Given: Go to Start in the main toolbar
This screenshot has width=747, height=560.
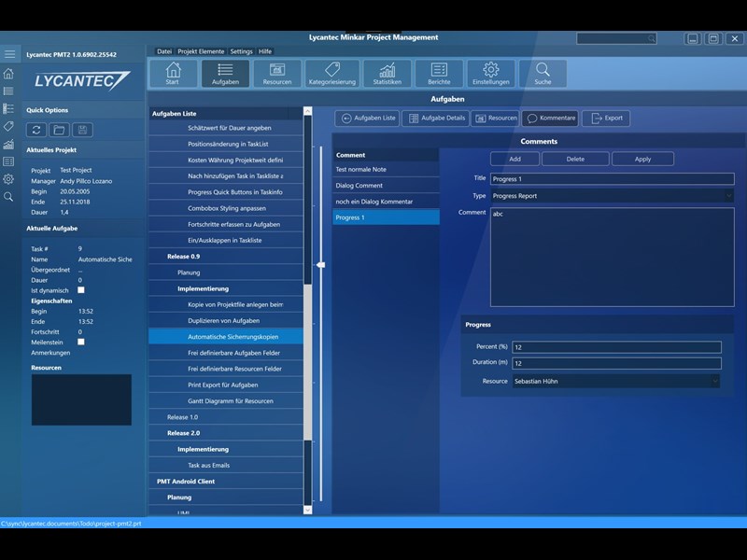Looking at the screenshot, I should coord(173,74).
